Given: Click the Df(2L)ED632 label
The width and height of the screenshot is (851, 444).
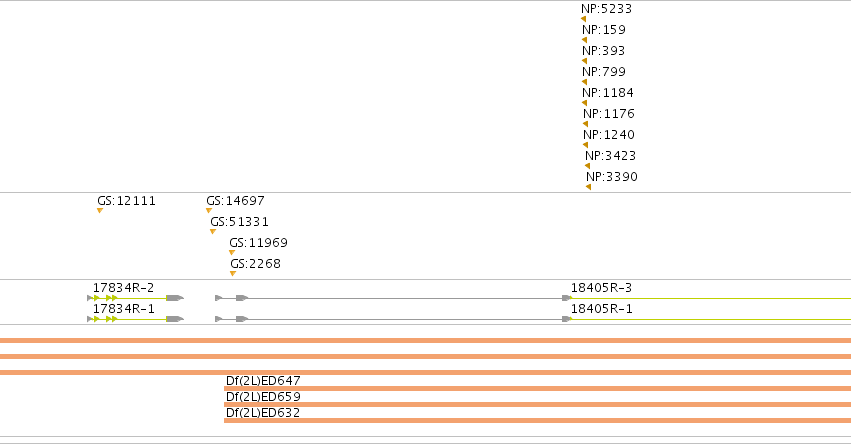Looking at the screenshot, I should [263, 413].
